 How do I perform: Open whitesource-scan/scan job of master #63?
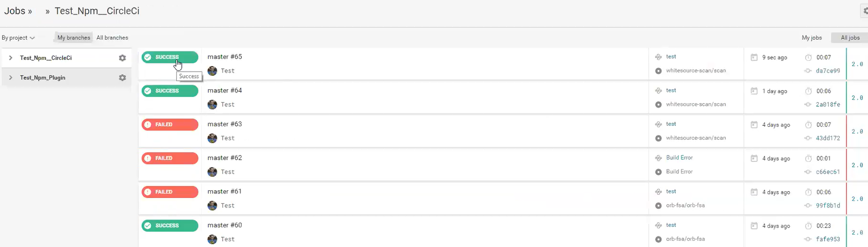coord(695,138)
